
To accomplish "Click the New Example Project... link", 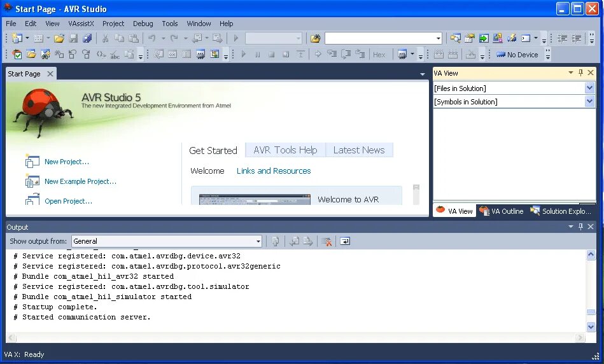I will tap(80, 181).
